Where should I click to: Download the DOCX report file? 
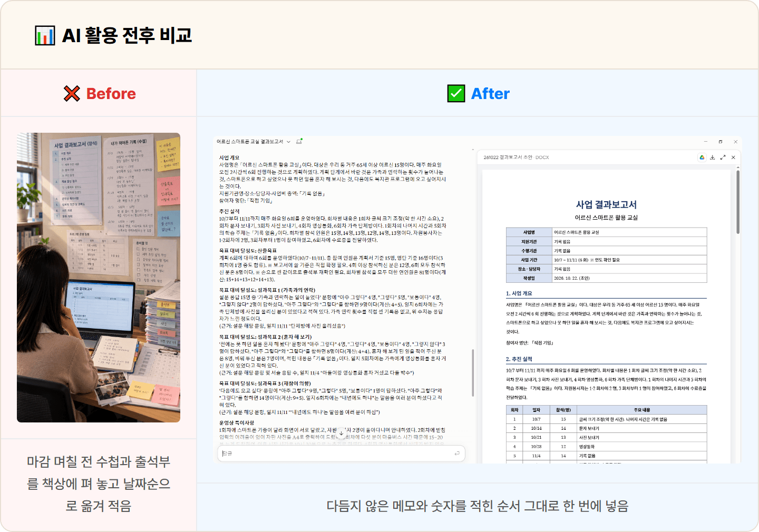pyautogui.click(x=713, y=157)
